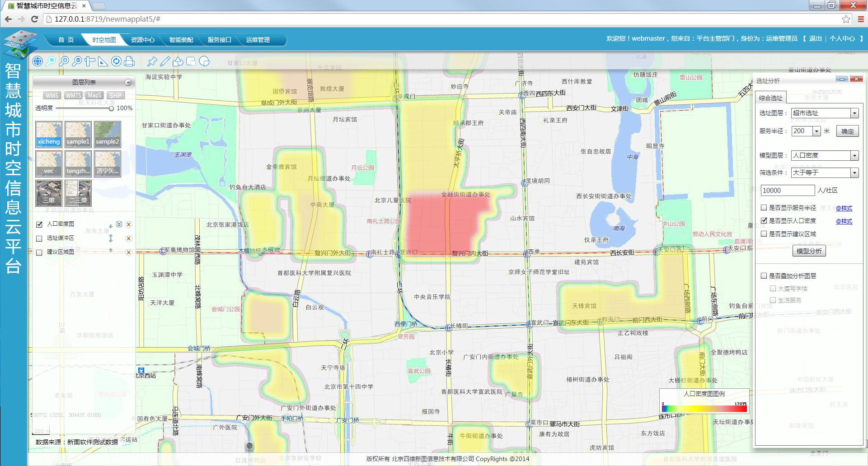Expand the 模型图层 人口密度 dropdown
Image resolution: width=868 pixels, height=466 pixels.
[854, 156]
